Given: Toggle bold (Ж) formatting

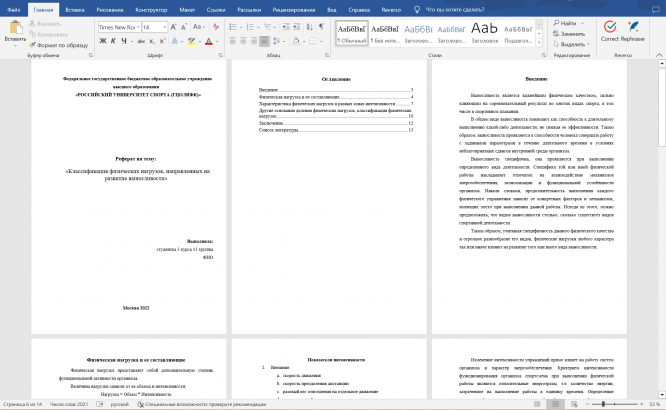Looking at the screenshot, I should point(103,41).
